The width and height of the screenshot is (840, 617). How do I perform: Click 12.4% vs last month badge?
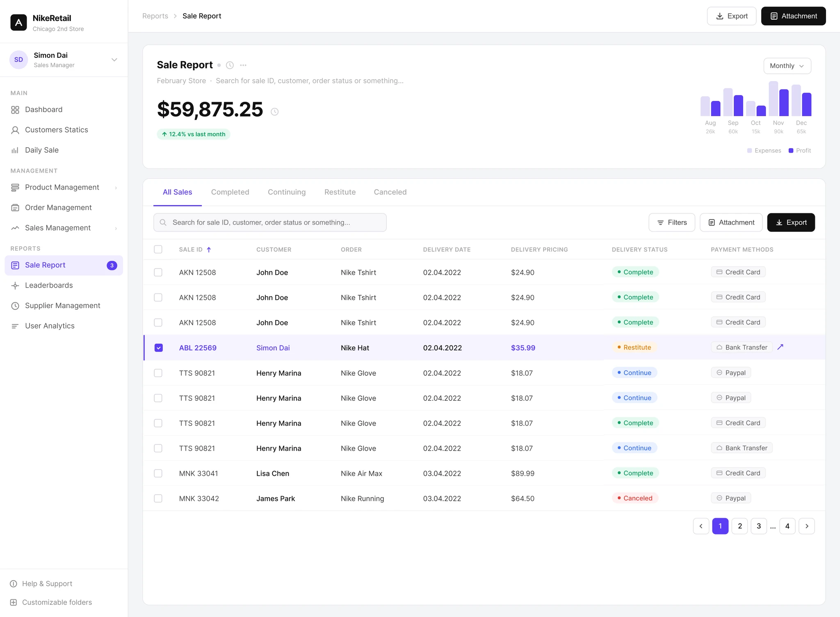(193, 134)
